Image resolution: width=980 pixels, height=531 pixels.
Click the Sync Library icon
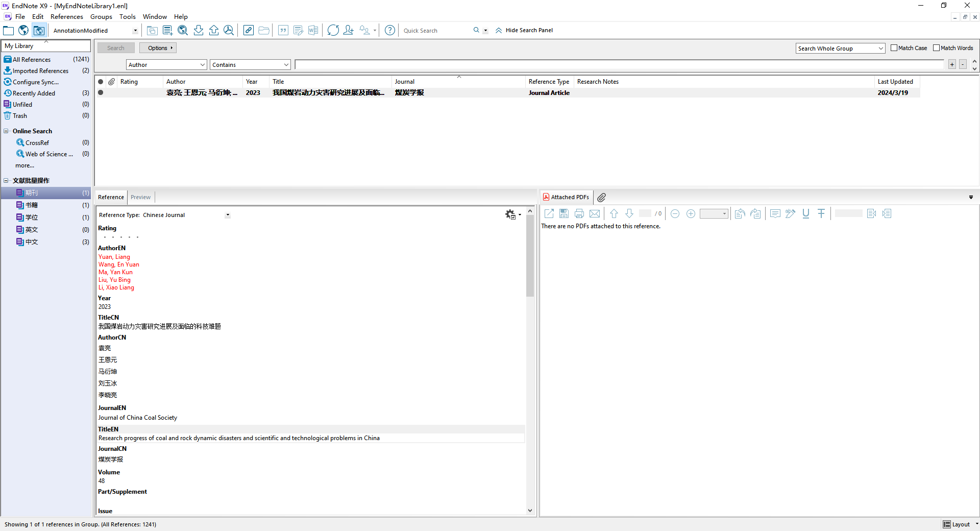pos(333,31)
